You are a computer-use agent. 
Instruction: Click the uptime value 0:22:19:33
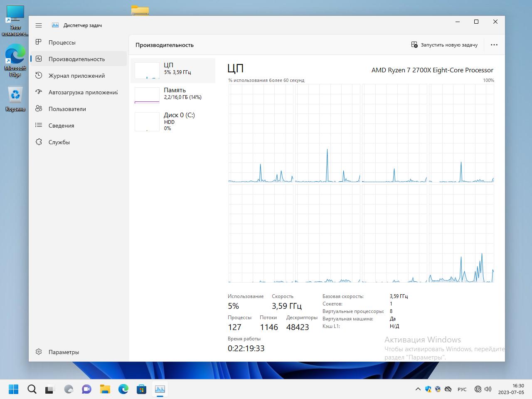(246, 348)
